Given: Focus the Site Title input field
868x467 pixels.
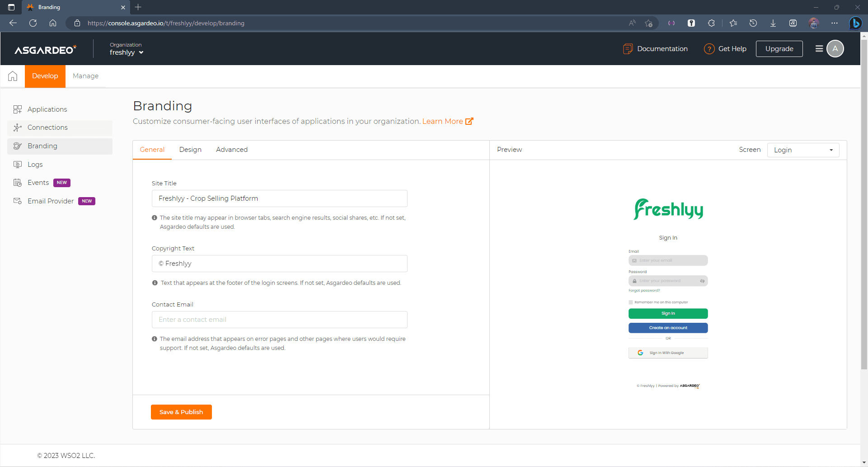Looking at the screenshot, I should pos(279,198).
